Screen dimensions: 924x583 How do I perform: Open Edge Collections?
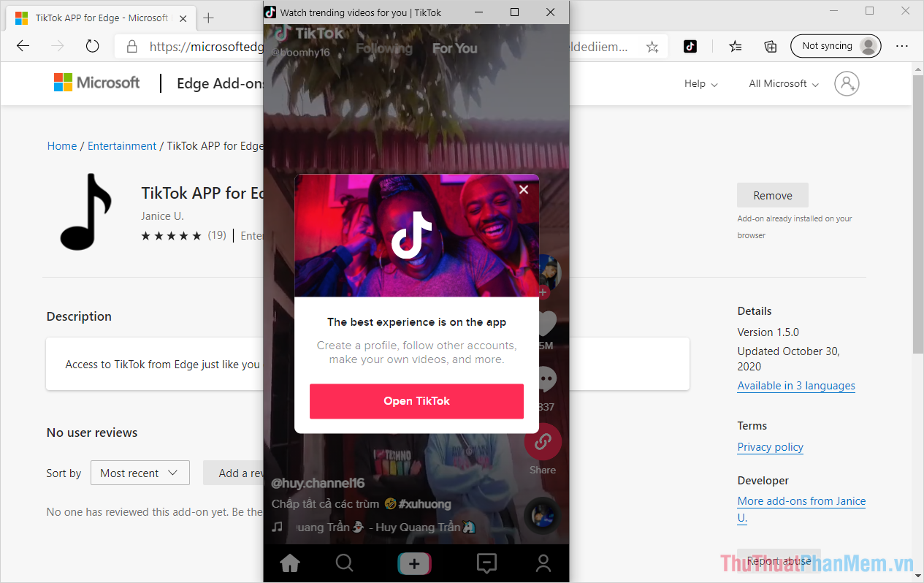770,46
